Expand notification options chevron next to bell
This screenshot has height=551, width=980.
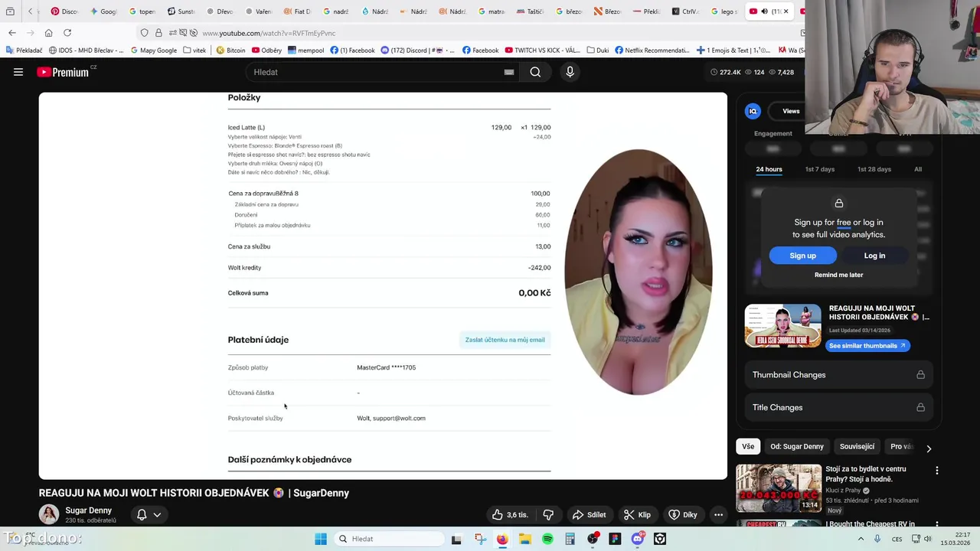157,515
